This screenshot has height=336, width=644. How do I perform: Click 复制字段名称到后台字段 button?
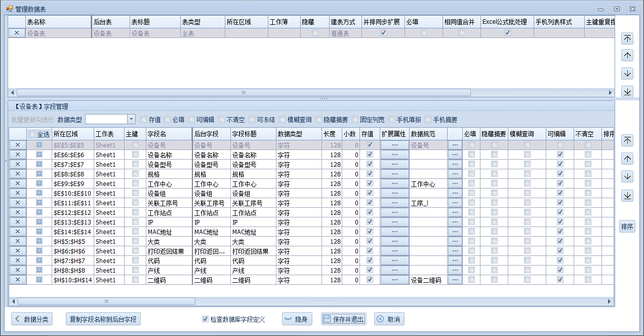(x=103, y=319)
